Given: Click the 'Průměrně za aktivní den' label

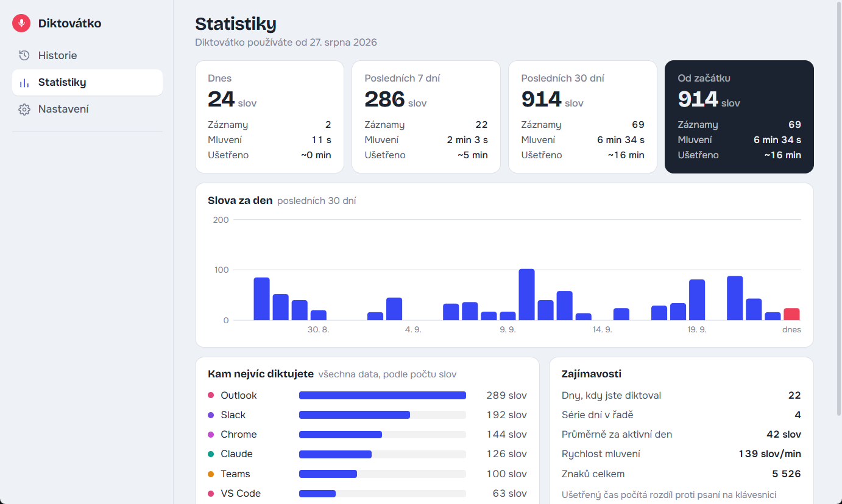Looking at the screenshot, I should click(x=617, y=435).
